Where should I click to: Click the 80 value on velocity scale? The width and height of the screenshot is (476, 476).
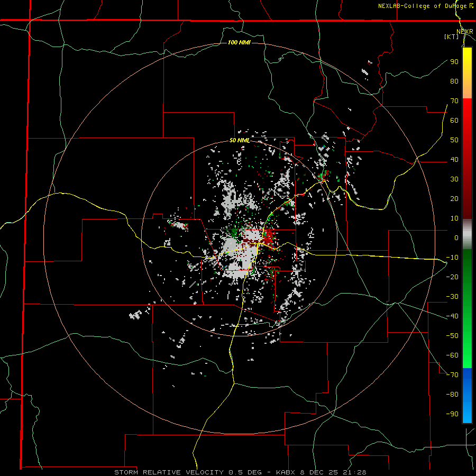coord(454,81)
